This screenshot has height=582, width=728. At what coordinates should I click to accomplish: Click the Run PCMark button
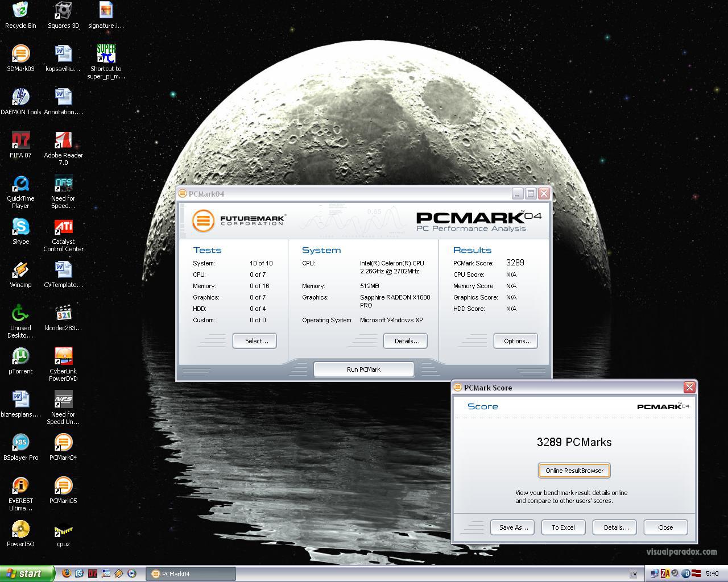click(x=364, y=369)
